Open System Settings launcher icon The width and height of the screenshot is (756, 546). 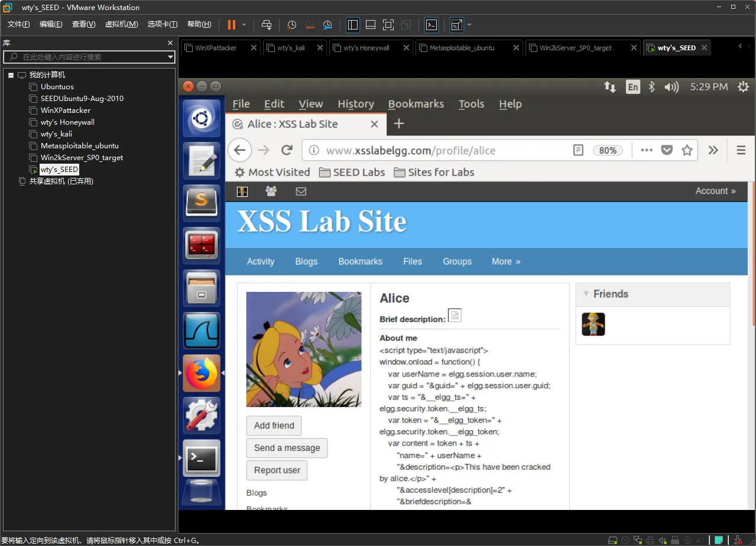click(202, 415)
